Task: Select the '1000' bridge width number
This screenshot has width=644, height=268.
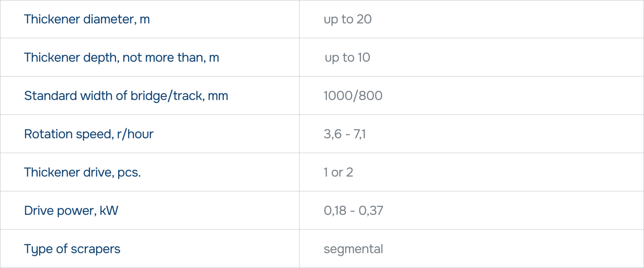Action: (336, 96)
